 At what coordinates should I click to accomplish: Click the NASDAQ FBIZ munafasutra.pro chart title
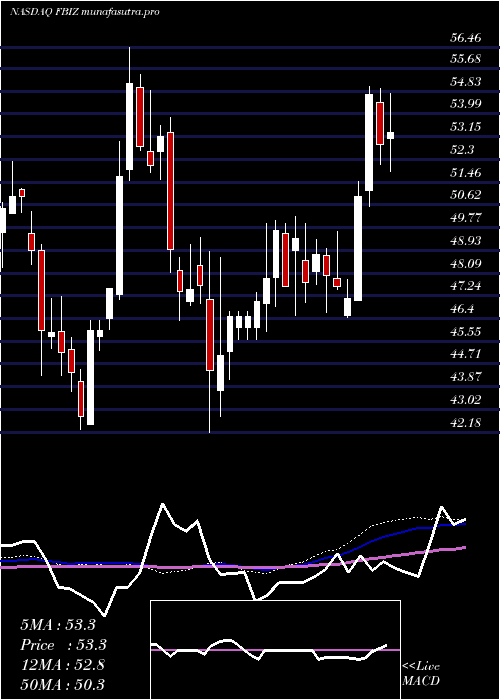(84, 12)
